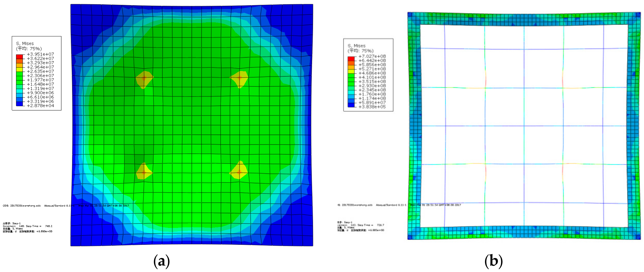This screenshot has width=644, height=272.
Task: Click the upper-right stress hotspot on plate
Action: tap(240, 78)
